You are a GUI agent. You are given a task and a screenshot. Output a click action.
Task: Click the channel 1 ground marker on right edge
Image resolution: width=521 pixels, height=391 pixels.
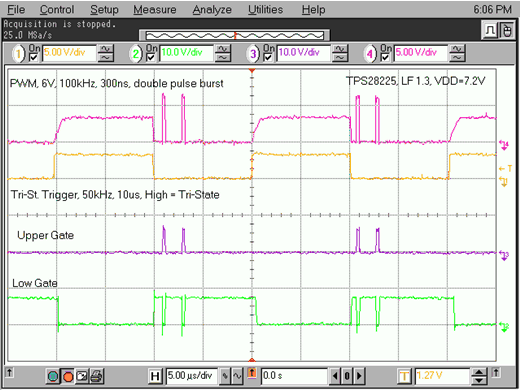[504, 182]
